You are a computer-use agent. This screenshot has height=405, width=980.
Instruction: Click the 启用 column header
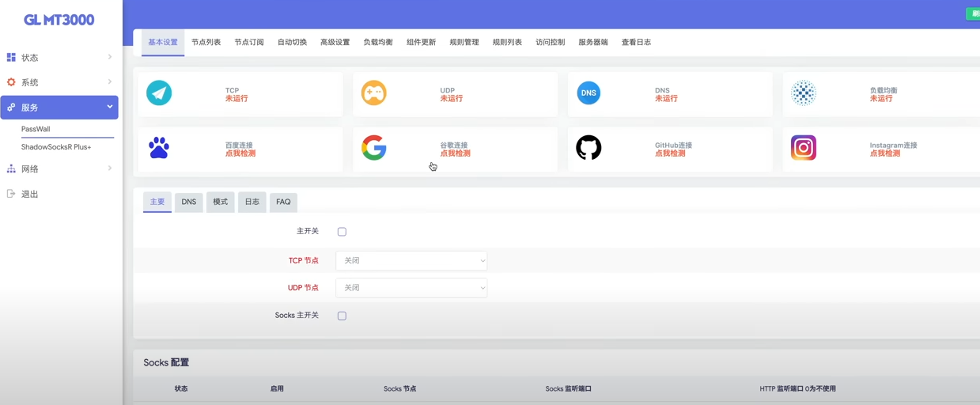click(x=277, y=388)
